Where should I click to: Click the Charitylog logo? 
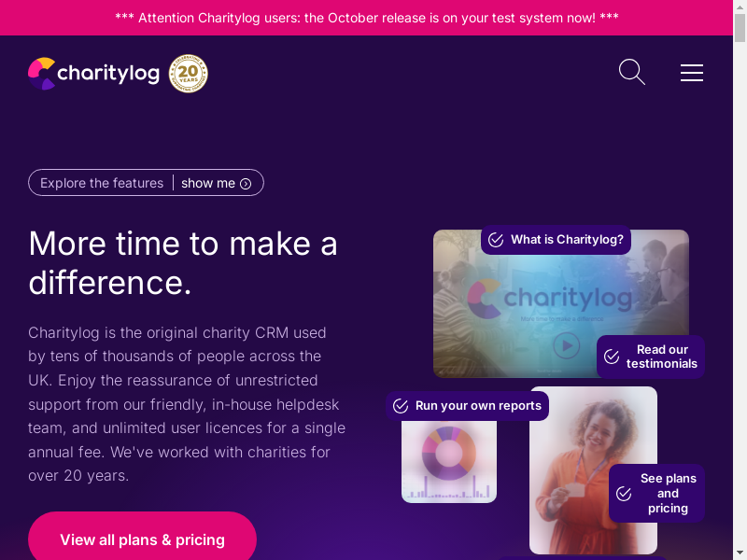coord(94,74)
